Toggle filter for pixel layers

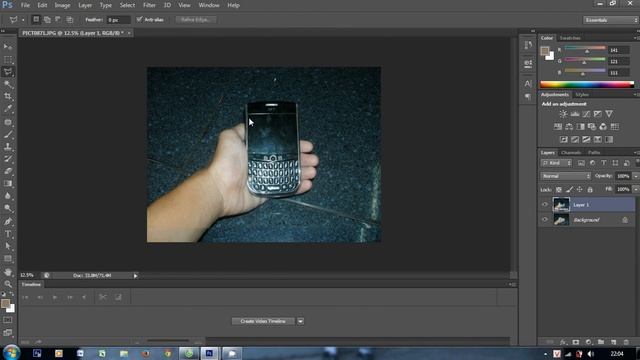click(581, 163)
